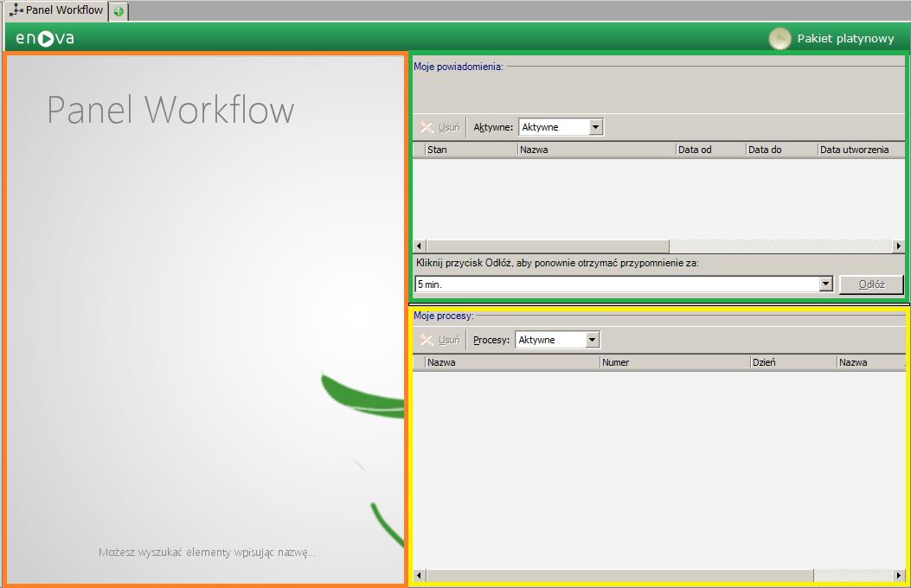Click the notifications horizontal scrollbar thumb
The image size is (911, 588).
point(548,246)
